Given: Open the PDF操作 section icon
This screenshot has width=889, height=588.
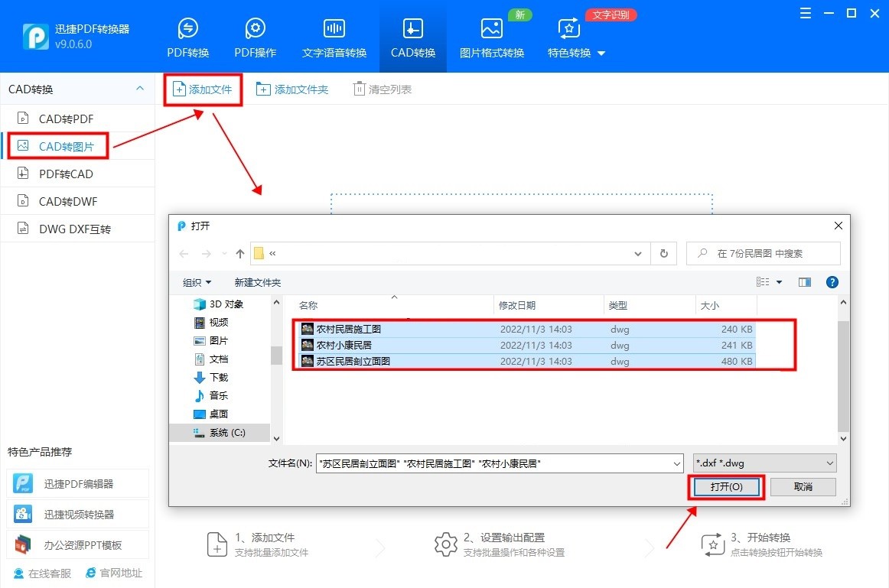Looking at the screenshot, I should 255,29.
